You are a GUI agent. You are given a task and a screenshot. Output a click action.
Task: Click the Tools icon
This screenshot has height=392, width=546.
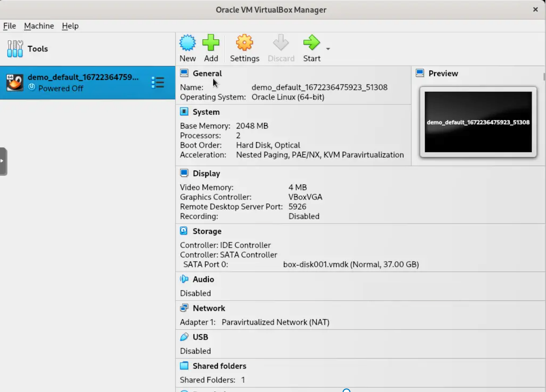[x=15, y=48]
